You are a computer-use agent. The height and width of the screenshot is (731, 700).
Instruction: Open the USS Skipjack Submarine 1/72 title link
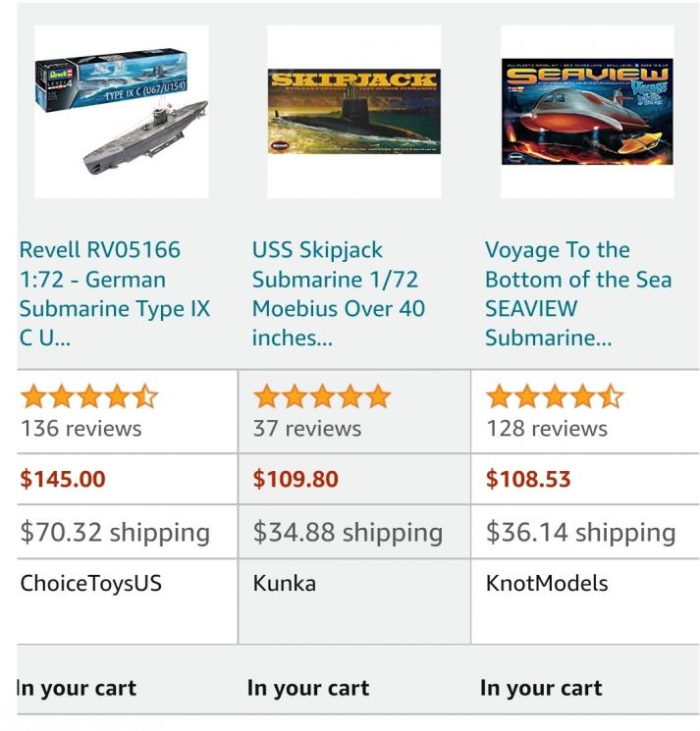pos(339,293)
